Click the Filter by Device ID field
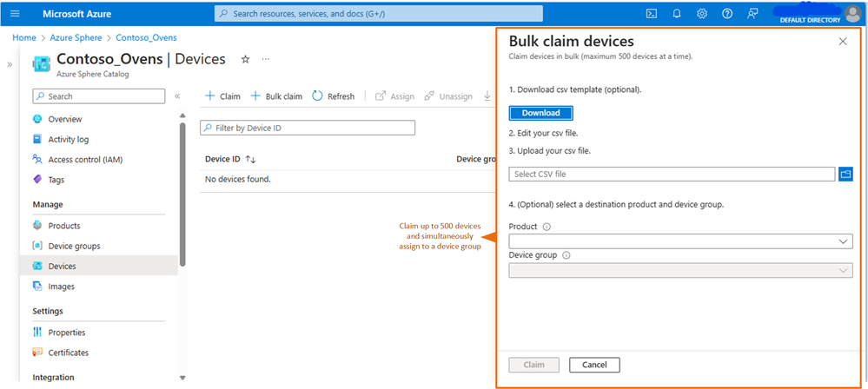Screen dimensions: 868x389 [x=308, y=128]
